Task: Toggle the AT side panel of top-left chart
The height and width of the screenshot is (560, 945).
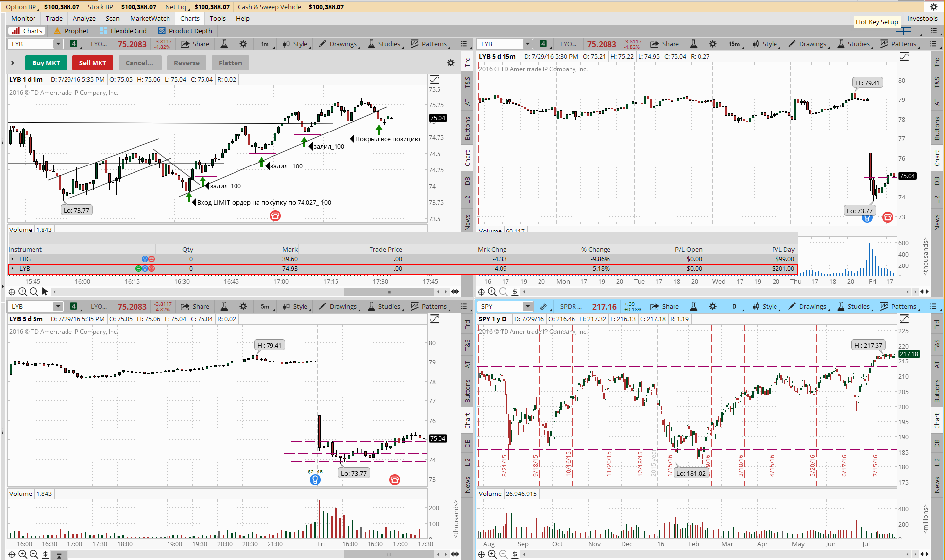Action: (467, 102)
